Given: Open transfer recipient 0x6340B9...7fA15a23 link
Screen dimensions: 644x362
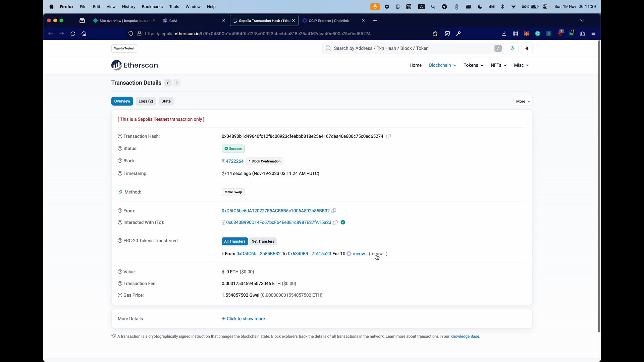Looking at the screenshot, I should (309, 254).
